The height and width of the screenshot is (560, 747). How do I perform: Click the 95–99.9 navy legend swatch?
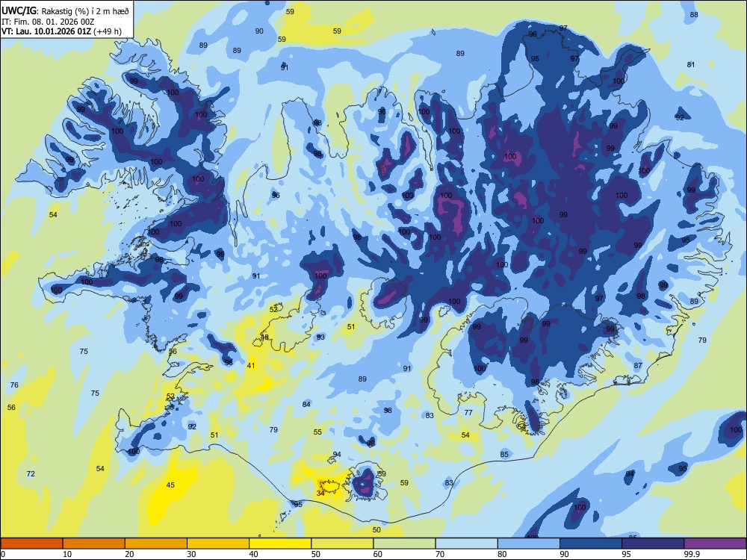pyautogui.click(x=653, y=544)
